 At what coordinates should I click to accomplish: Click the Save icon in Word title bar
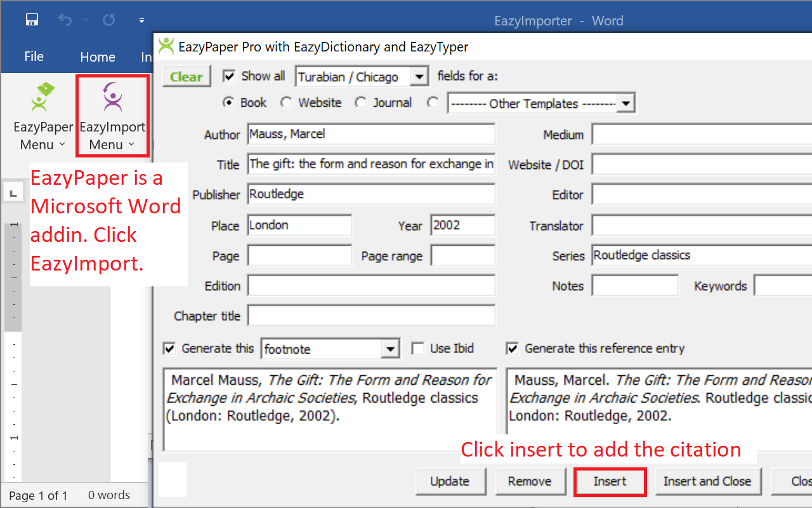32,20
